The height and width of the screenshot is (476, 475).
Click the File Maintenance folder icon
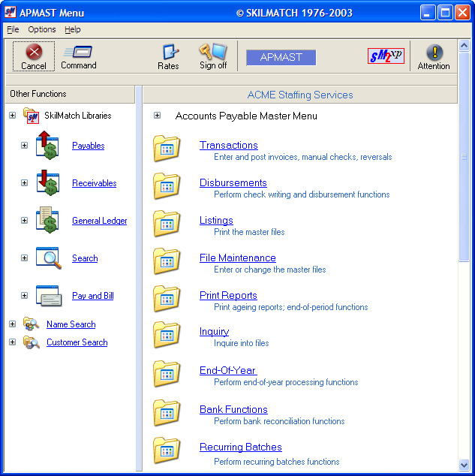pyautogui.click(x=167, y=261)
